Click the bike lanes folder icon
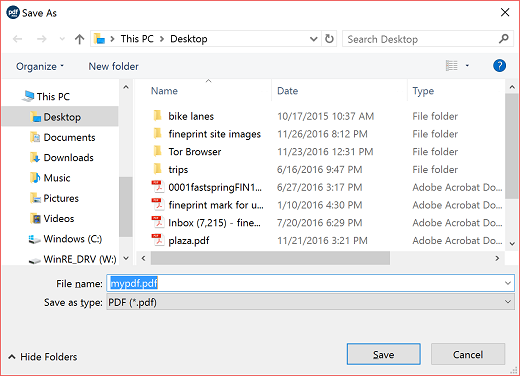The height and width of the screenshot is (376, 520). 158,116
